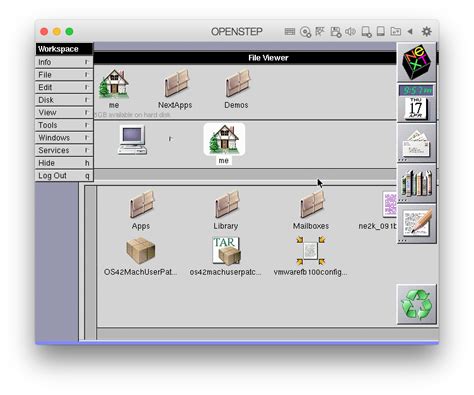474x395 pixels.
Task: Click the VMware plain hard disk icon
Action: click(380, 31)
